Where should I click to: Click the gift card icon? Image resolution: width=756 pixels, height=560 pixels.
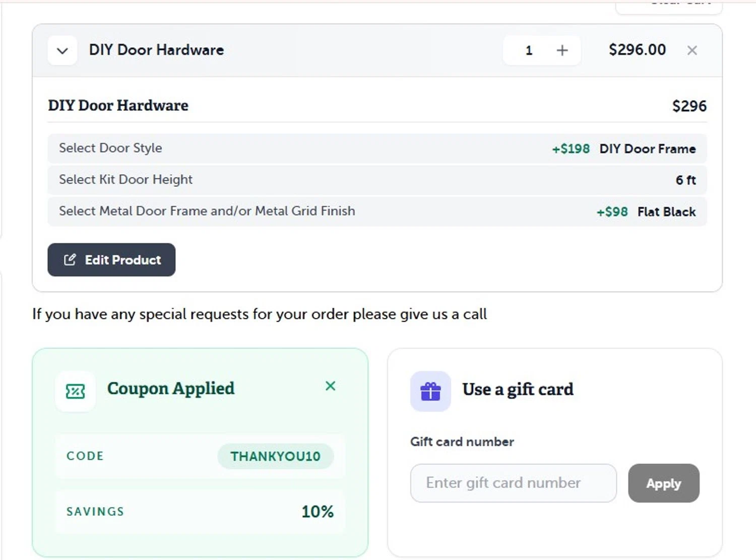coord(430,391)
